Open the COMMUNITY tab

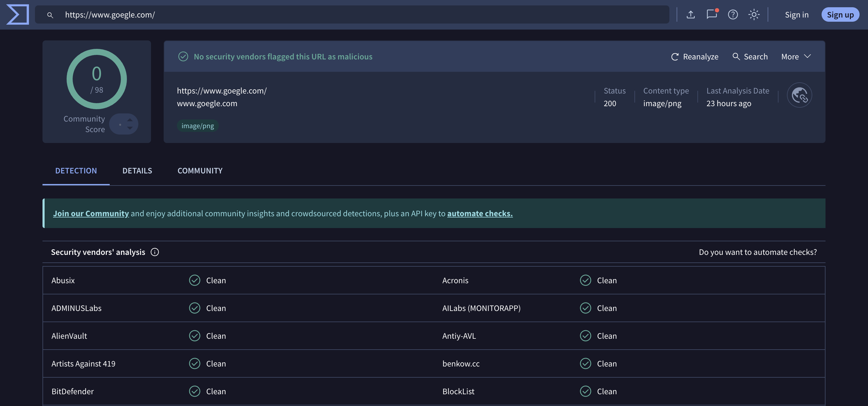click(200, 171)
